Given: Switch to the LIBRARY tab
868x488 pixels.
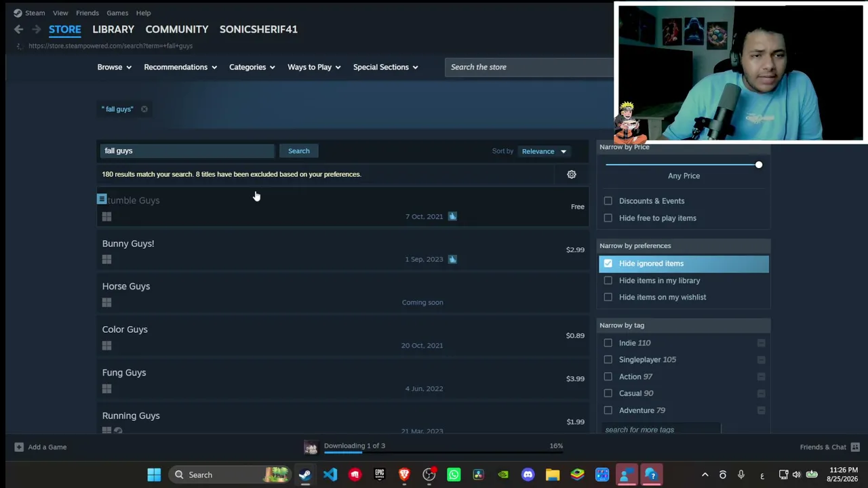Looking at the screenshot, I should coord(113,29).
